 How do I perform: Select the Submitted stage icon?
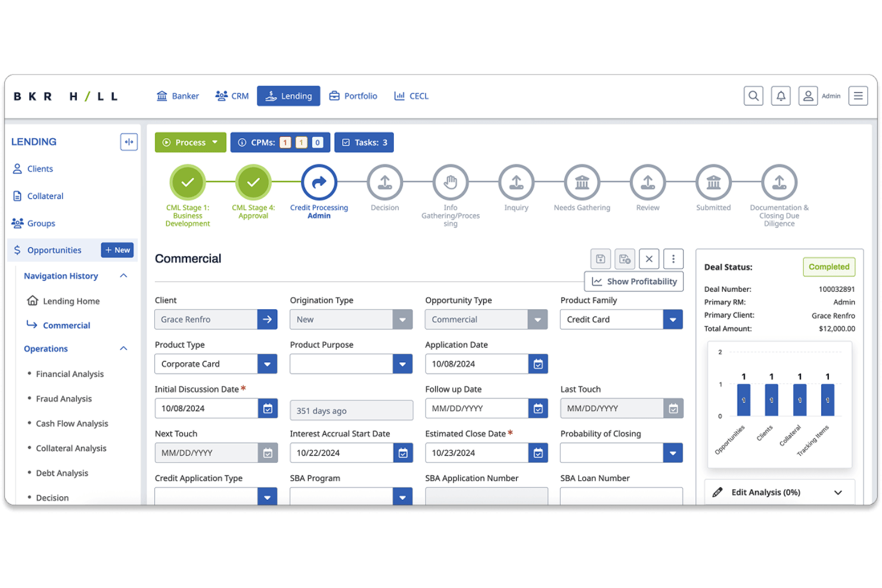[x=713, y=182]
